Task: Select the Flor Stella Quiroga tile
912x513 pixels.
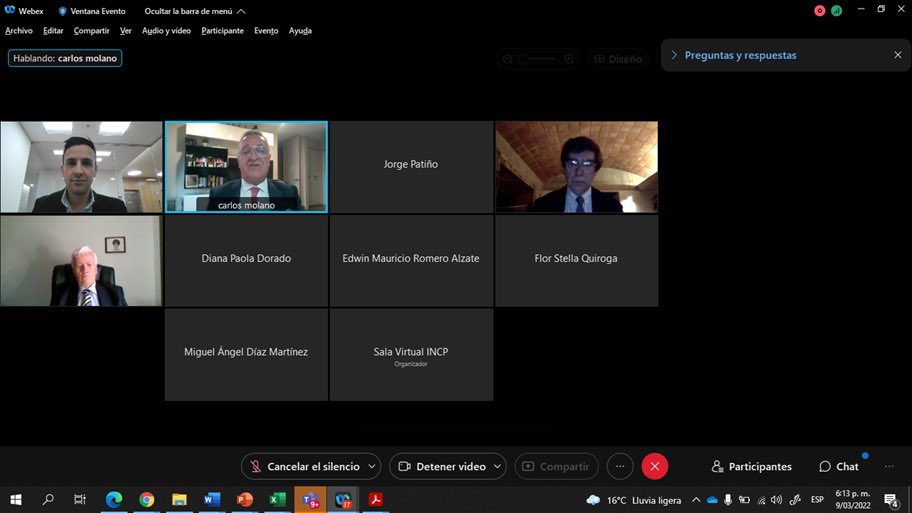Action: (x=576, y=261)
